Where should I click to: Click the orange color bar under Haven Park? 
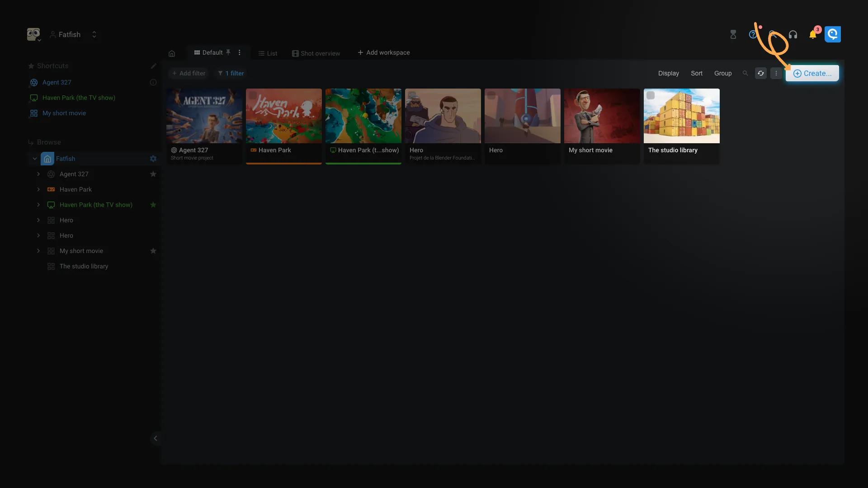[284, 163]
